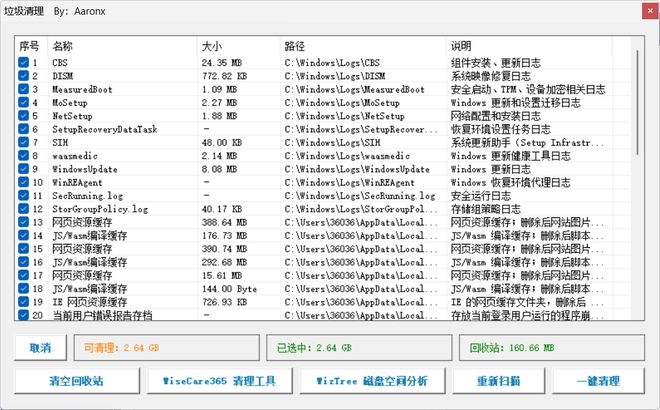Sort by 说明 column header
The width and height of the screenshot is (660, 410).
[x=529, y=46]
